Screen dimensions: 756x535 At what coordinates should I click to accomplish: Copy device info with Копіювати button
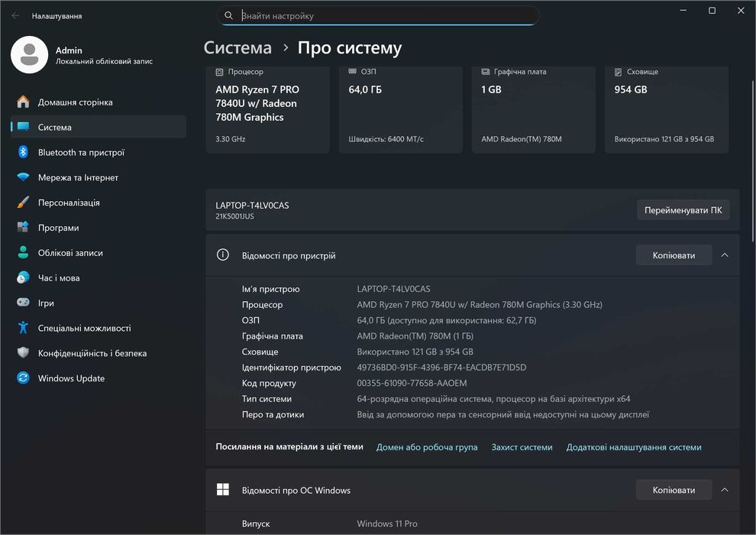click(674, 255)
